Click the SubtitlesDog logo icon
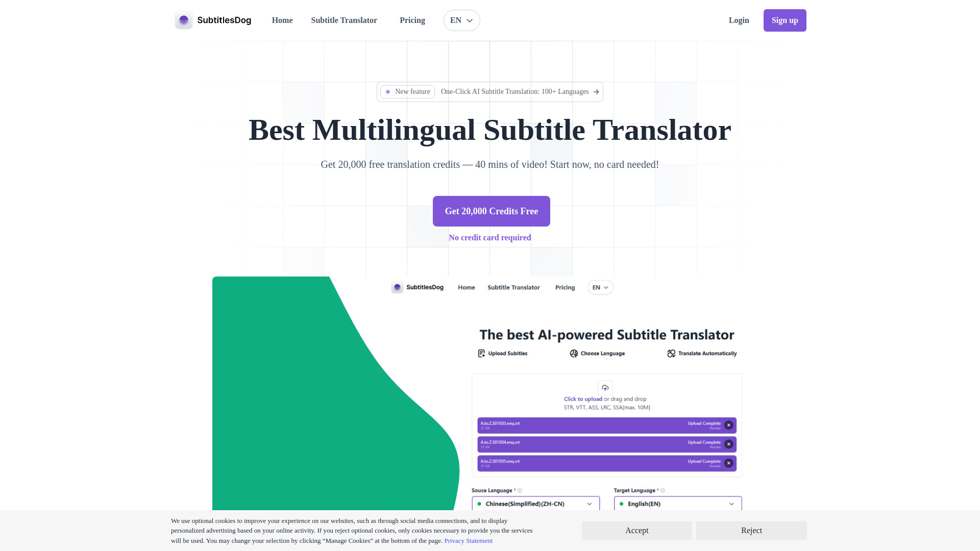 [x=183, y=20]
